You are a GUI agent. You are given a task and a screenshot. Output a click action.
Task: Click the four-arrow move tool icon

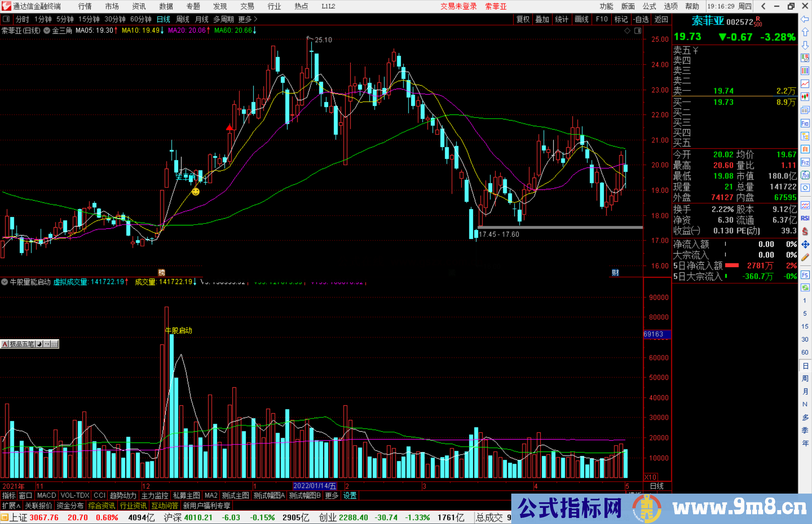[x=805, y=245]
